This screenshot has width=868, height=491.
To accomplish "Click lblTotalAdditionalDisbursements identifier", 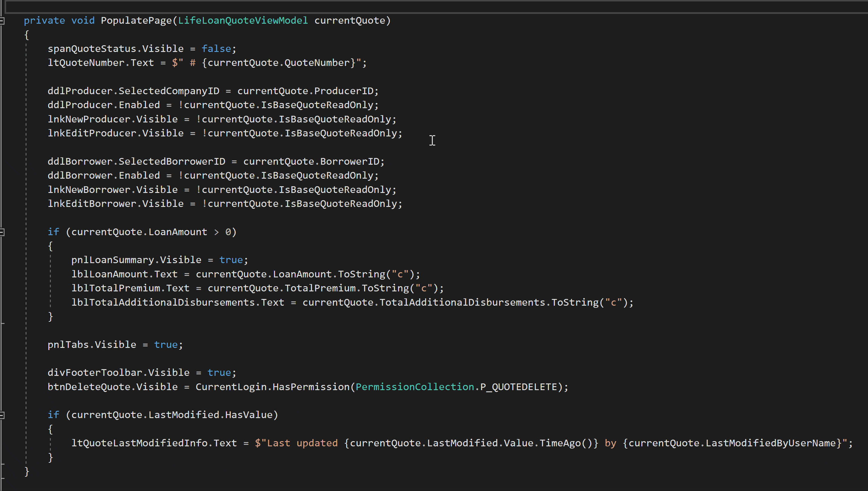I will [x=163, y=303].
